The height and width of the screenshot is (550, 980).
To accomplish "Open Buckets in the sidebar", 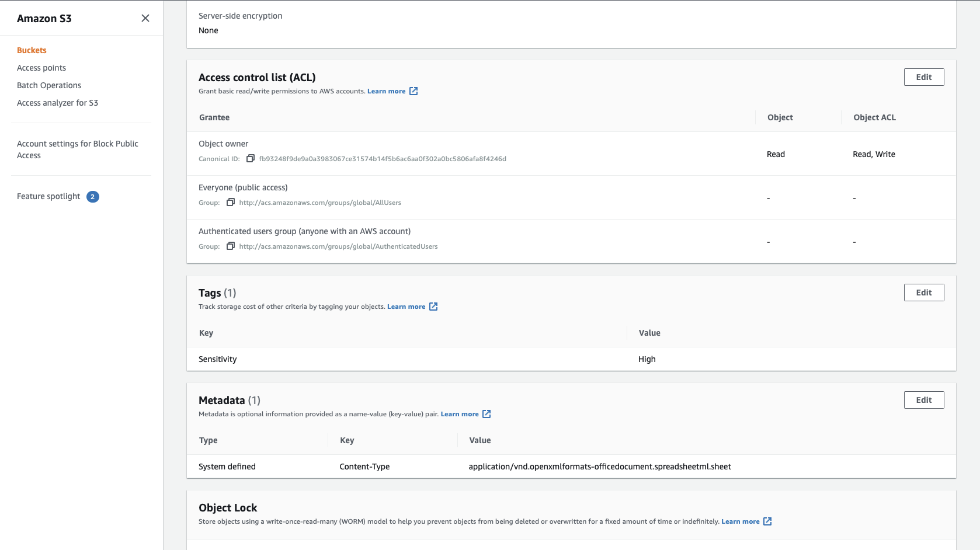I will pyautogui.click(x=32, y=50).
